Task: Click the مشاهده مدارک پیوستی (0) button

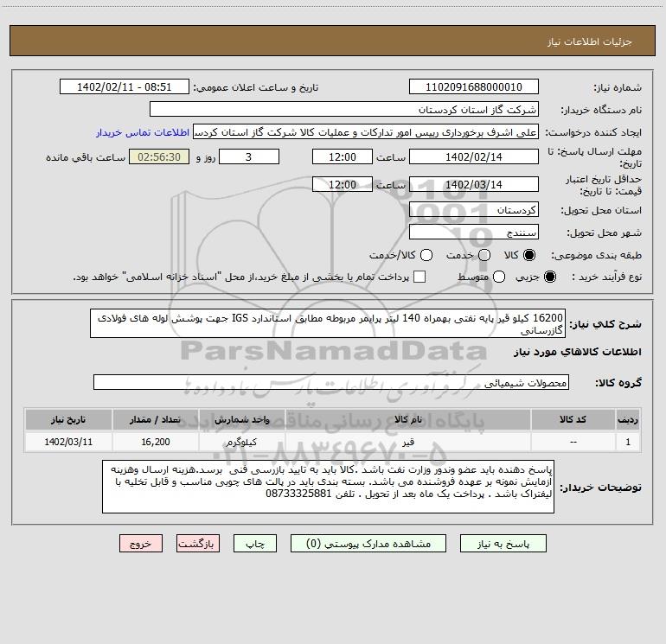Action: click(368, 544)
